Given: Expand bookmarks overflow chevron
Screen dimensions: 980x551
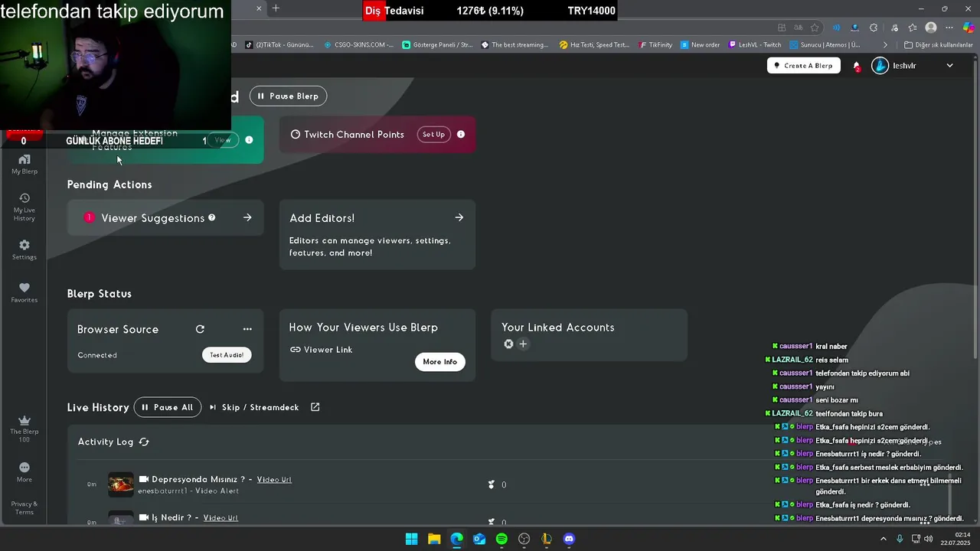Looking at the screenshot, I should tap(885, 45).
